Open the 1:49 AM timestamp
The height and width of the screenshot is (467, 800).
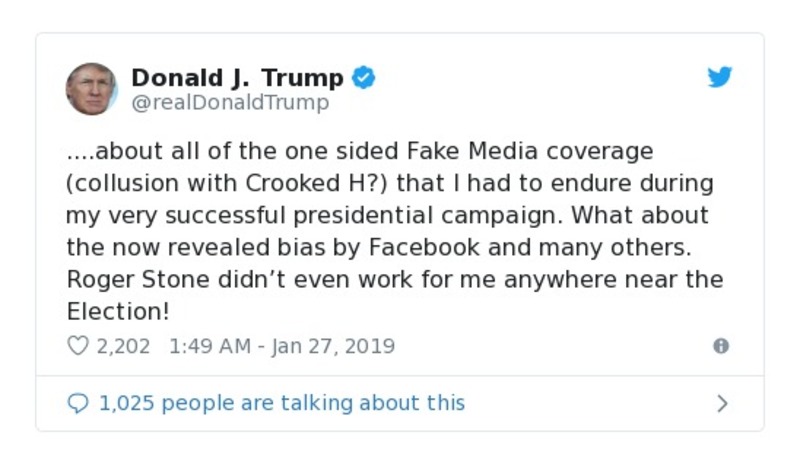pyautogui.click(x=208, y=346)
